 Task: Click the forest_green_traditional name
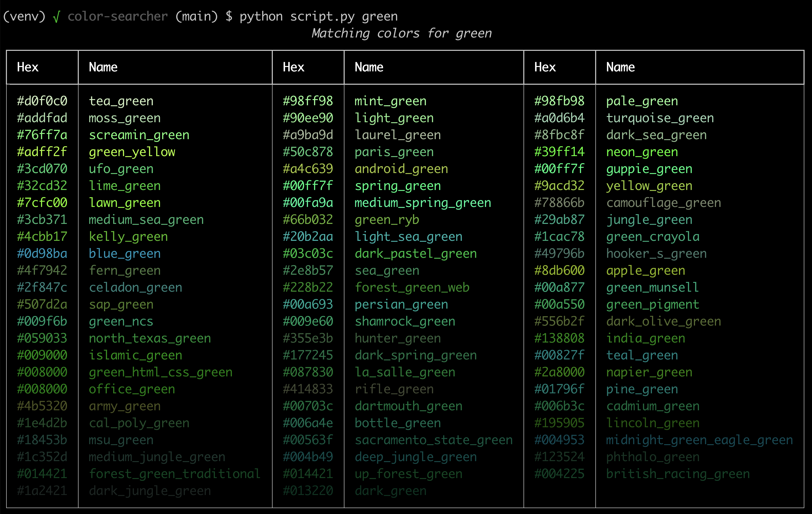[x=174, y=474]
